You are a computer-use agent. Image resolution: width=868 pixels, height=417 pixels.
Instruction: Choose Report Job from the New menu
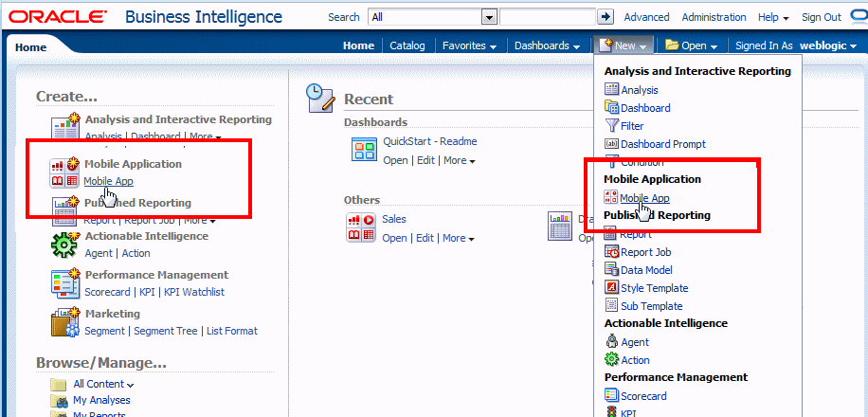pos(646,252)
